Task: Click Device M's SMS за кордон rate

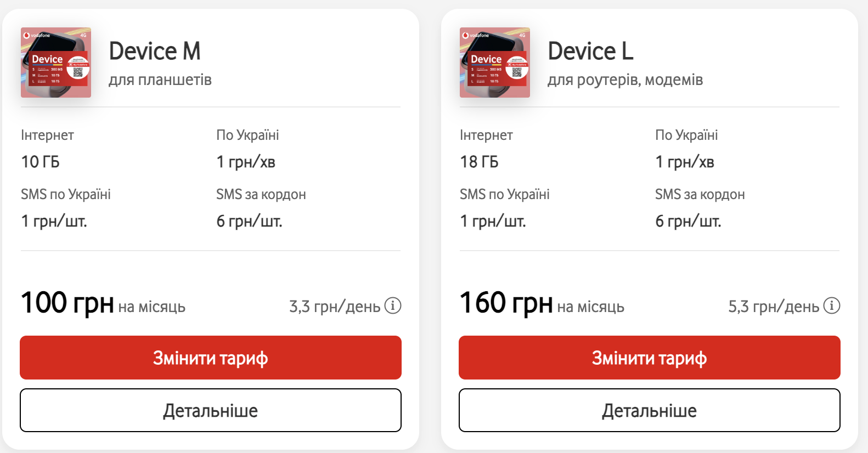Action: click(x=249, y=221)
